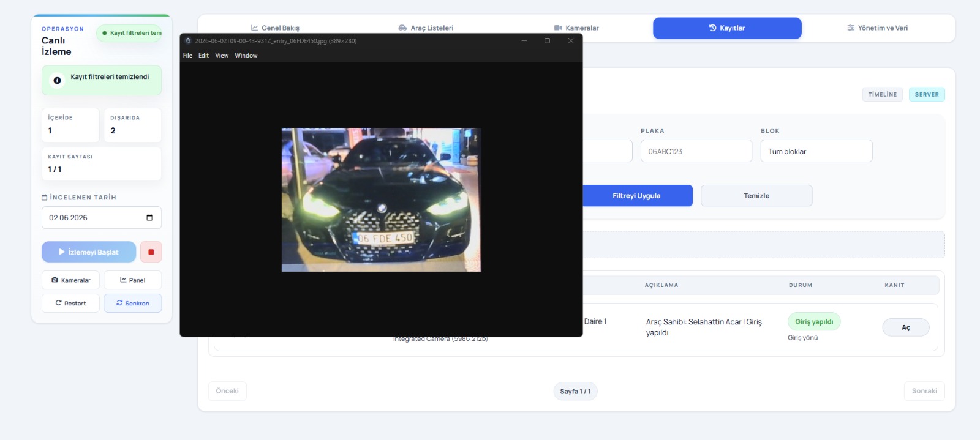Go to previous page with Önceki
This screenshot has width=980, height=440.
coord(227,391)
